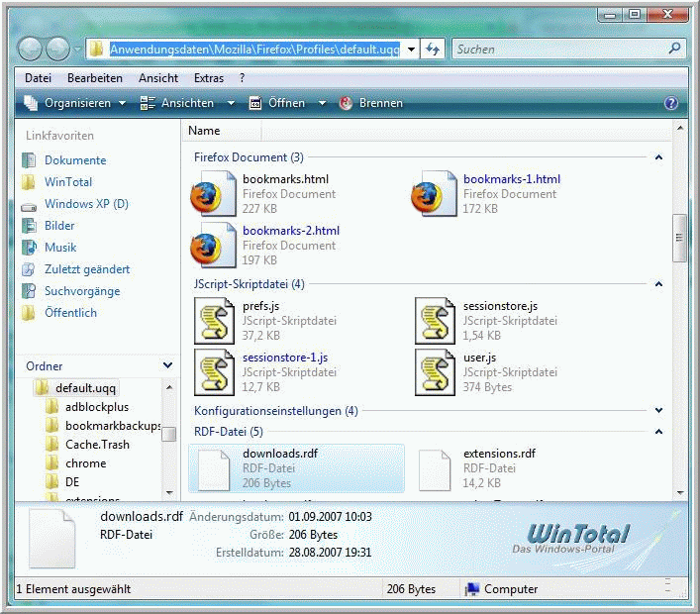Viewport: 700px width, 614px height.
Task: Open Dokumente favorite link
Action: [x=75, y=160]
